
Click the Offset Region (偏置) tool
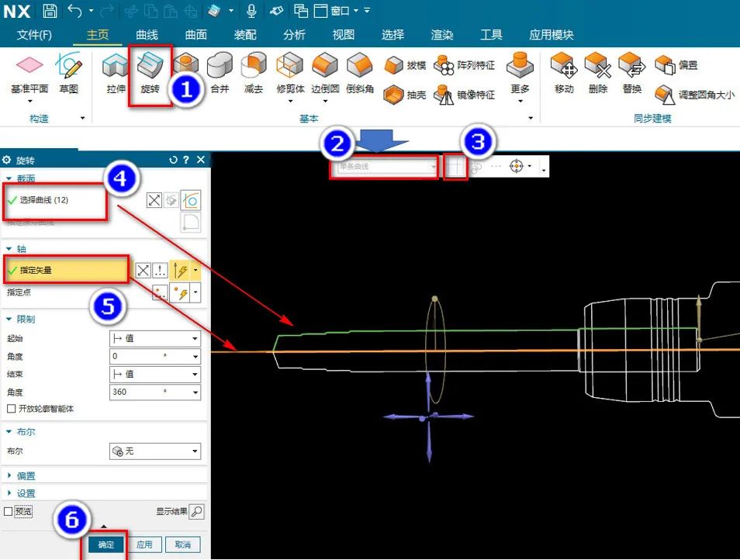(676, 65)
